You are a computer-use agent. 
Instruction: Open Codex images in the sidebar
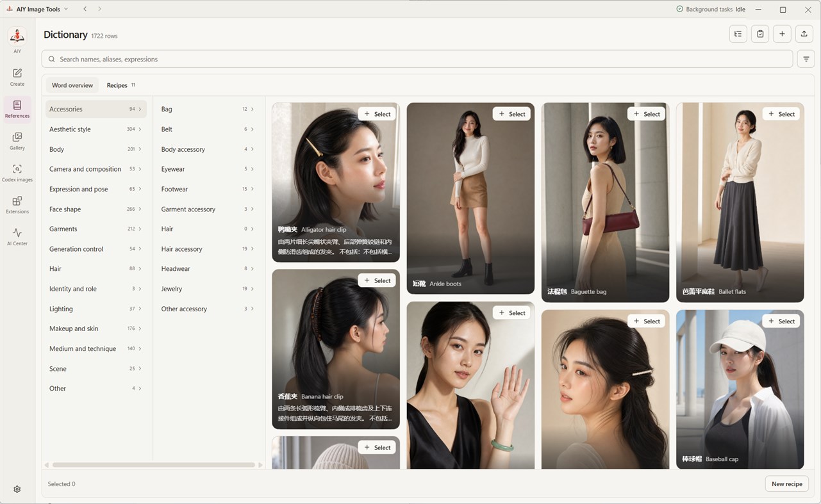pyautogui.click(x=17, y=173)
